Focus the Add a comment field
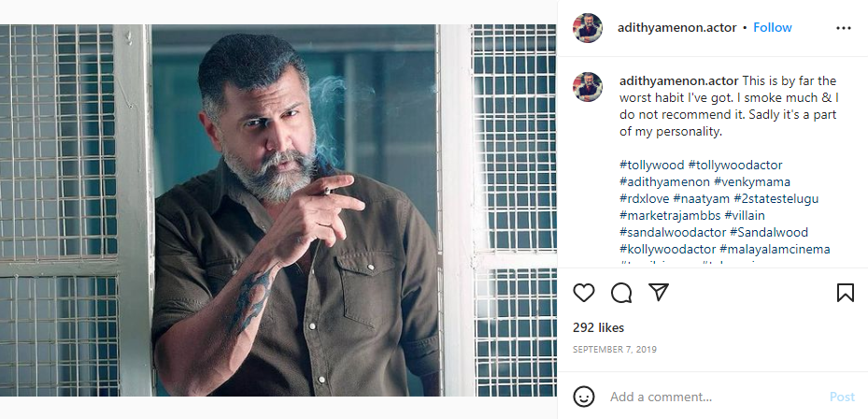 coord(710,397)
